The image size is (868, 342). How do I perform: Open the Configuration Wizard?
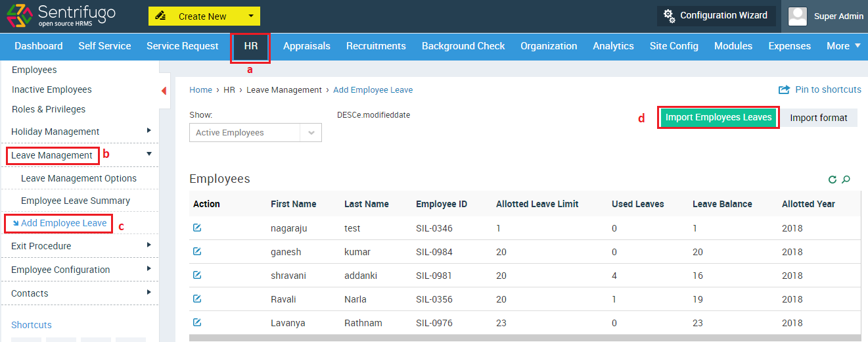(716, 15)
